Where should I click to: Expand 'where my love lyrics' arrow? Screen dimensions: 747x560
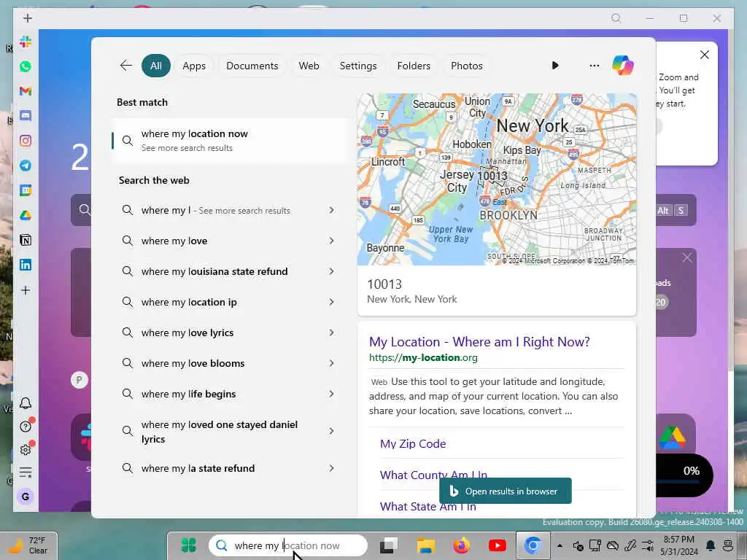point(332,332)
